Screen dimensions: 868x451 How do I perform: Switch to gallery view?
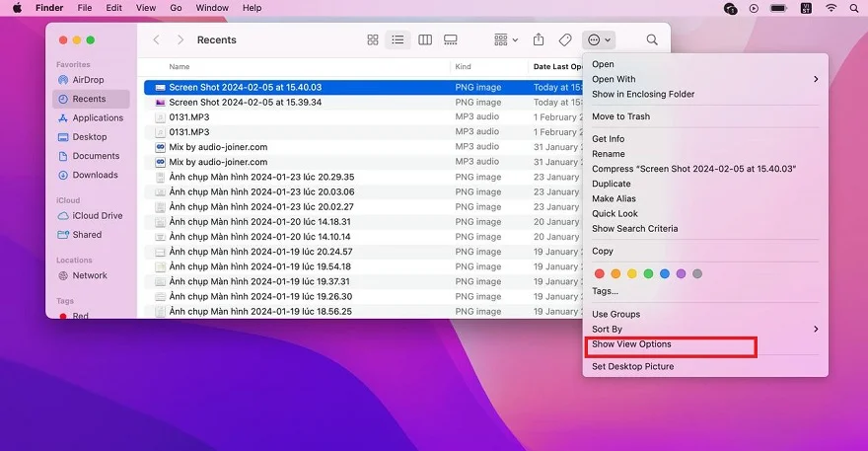[451, 40]
